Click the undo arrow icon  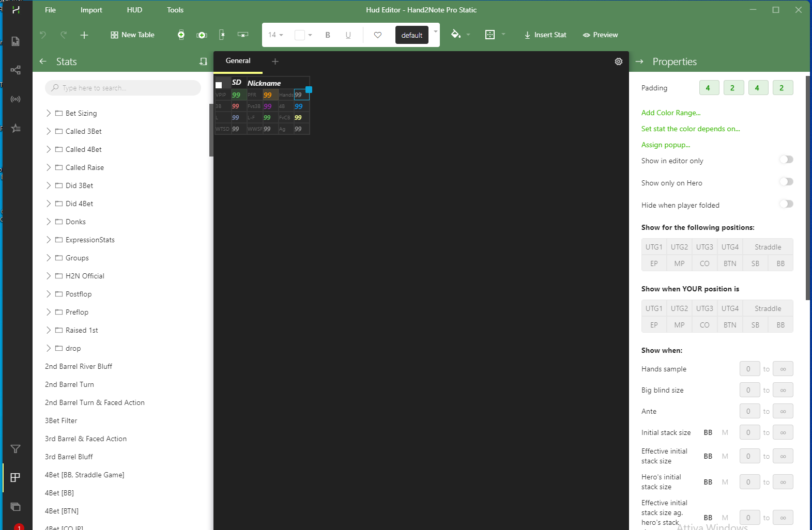(x=43, y=35)
